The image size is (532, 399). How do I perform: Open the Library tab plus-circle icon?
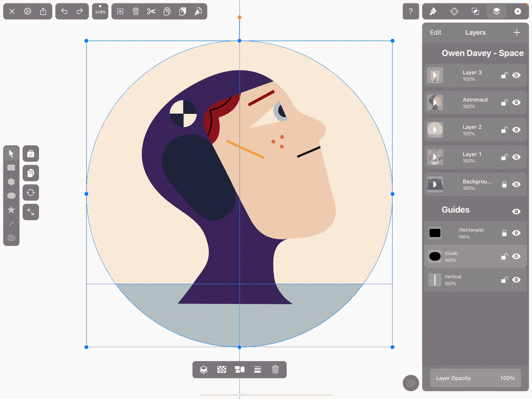pos(518,11)
